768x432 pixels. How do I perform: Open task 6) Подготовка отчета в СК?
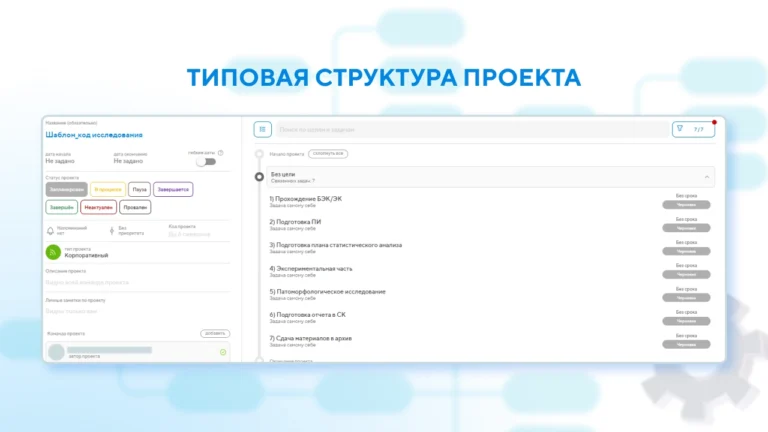pos(308,315)
